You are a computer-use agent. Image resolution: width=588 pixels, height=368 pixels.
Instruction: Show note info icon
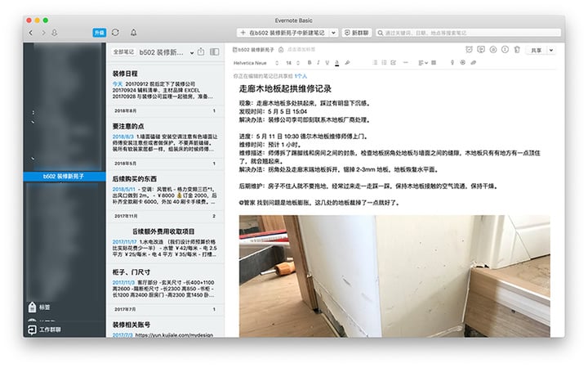click(506, 50)
